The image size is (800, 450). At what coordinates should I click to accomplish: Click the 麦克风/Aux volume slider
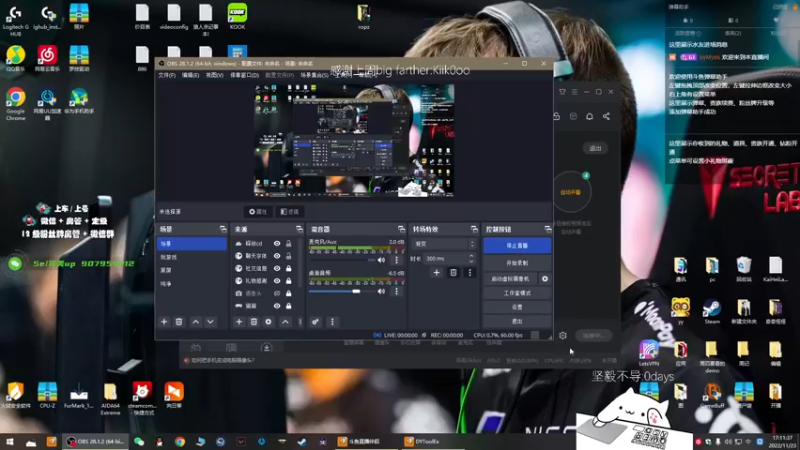(x=341, y=260)
